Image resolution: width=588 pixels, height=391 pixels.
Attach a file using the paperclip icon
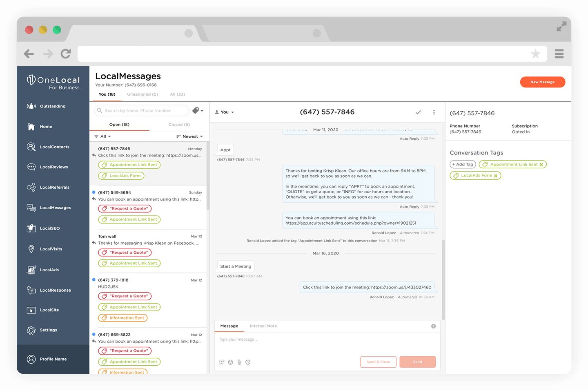(x=239, y=362)
